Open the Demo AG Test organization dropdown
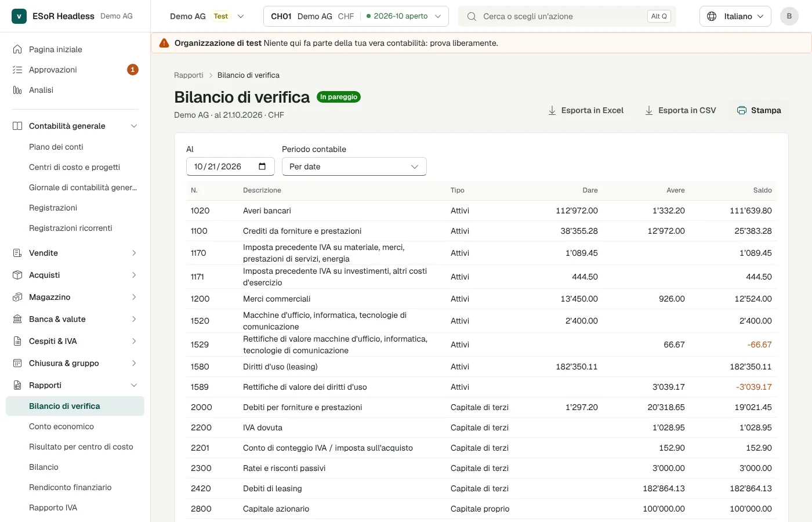The width and height of the screenshot is (812, 522). (207, 16)
